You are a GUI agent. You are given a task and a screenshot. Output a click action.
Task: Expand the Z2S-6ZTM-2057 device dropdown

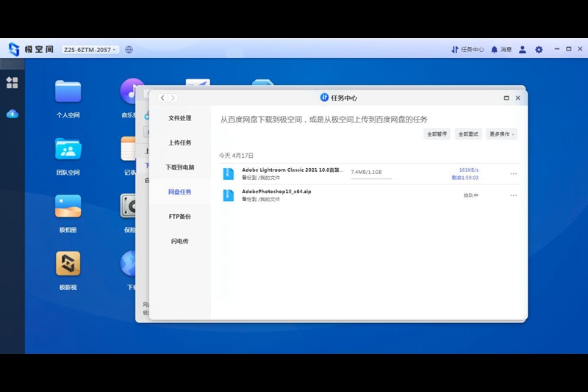(90, 49)
